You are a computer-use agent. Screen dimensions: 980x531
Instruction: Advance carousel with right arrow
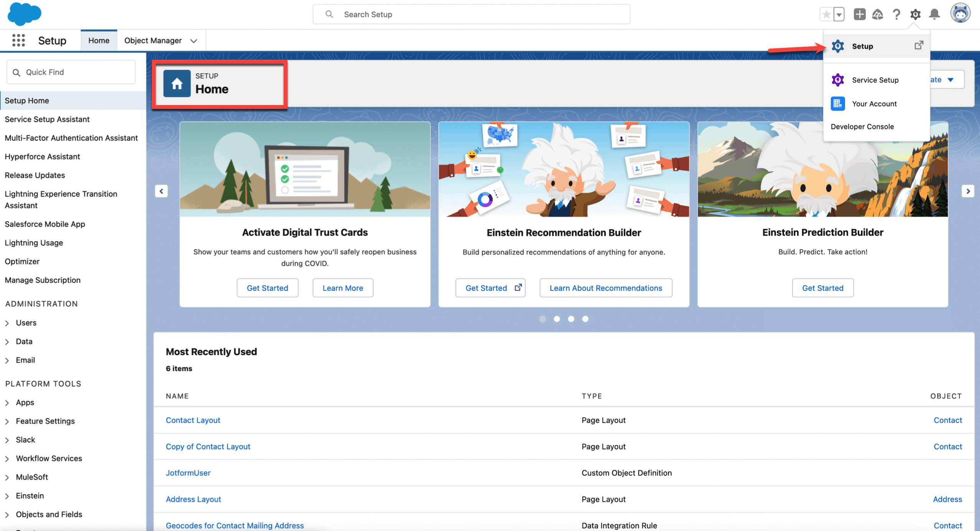tap(968, 191)
